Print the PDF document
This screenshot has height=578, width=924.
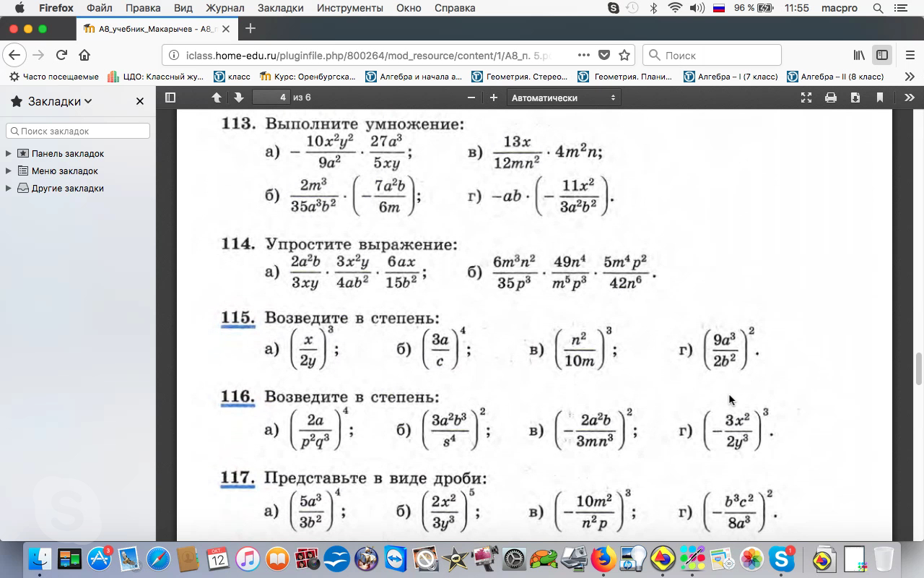pos(831,98)
